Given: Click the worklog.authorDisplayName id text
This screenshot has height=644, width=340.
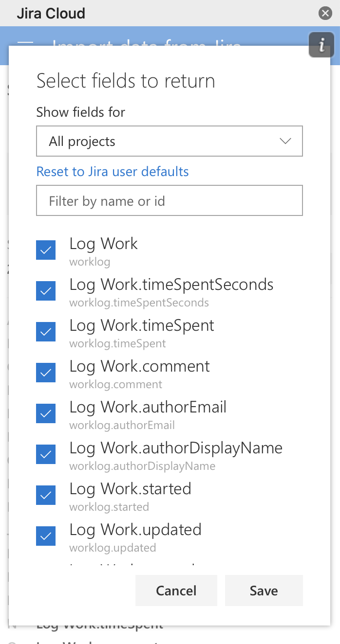Looking at the screenshot, I should coord(142,466).
